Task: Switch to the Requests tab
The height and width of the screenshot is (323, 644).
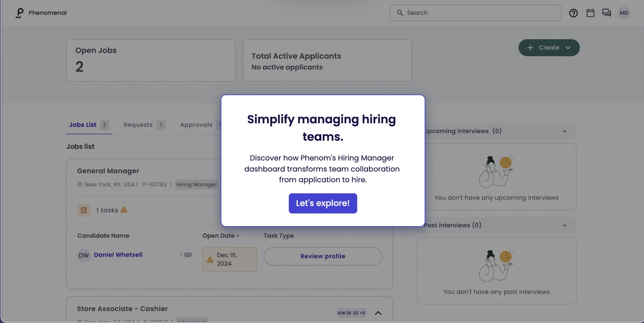Action: (145, 125)
